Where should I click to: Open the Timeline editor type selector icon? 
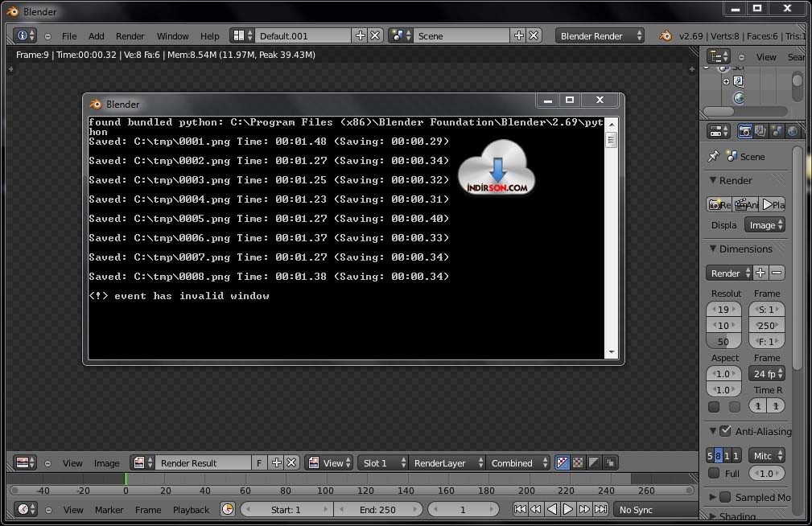pyautogui.click(x=25, y=509)
